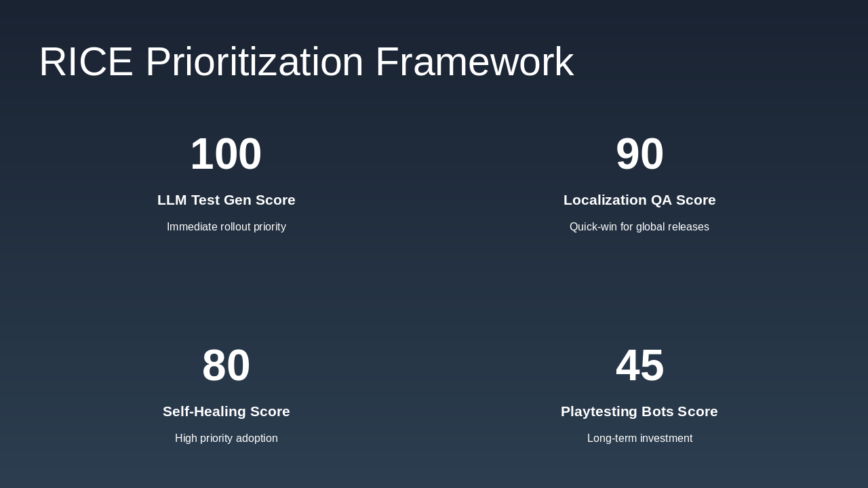The height and width of the screenshot is (488, 868).
Task: Select the large number 90
Action: [639, 154]
